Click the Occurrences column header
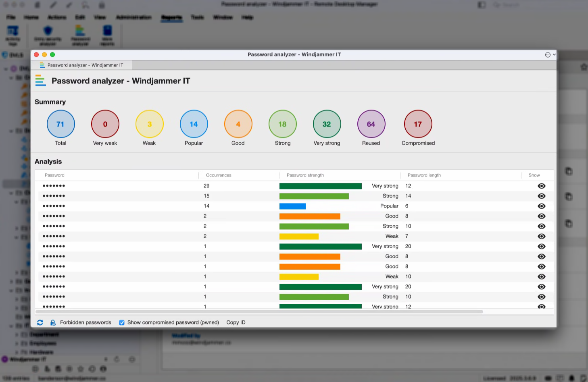588x382 pixels. point(219,175)
